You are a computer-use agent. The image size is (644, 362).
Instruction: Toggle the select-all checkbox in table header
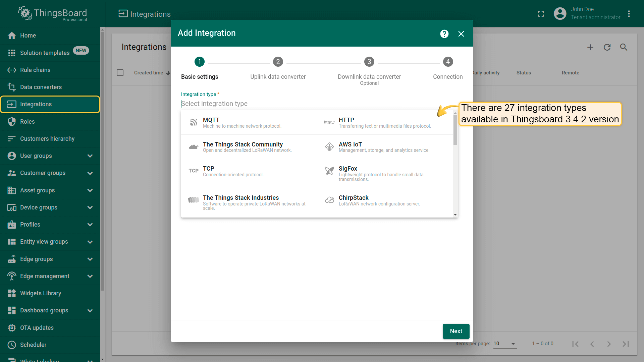(x=120, y=73)
